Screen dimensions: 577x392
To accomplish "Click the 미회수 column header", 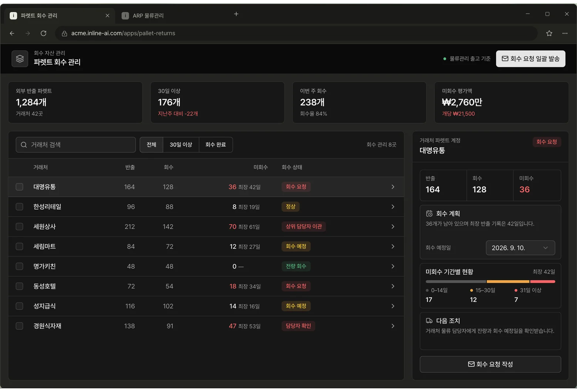I will pyautogui.click(x=260, y=168).
